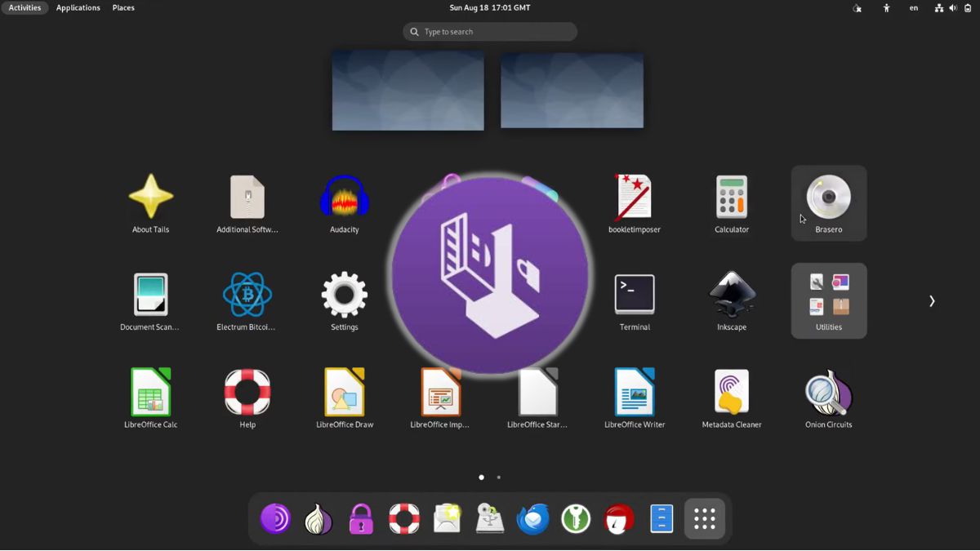Viewport: 980px width, 551px height.
Task: Switch to the second workspace thumbnail
Action: (572, 90)
